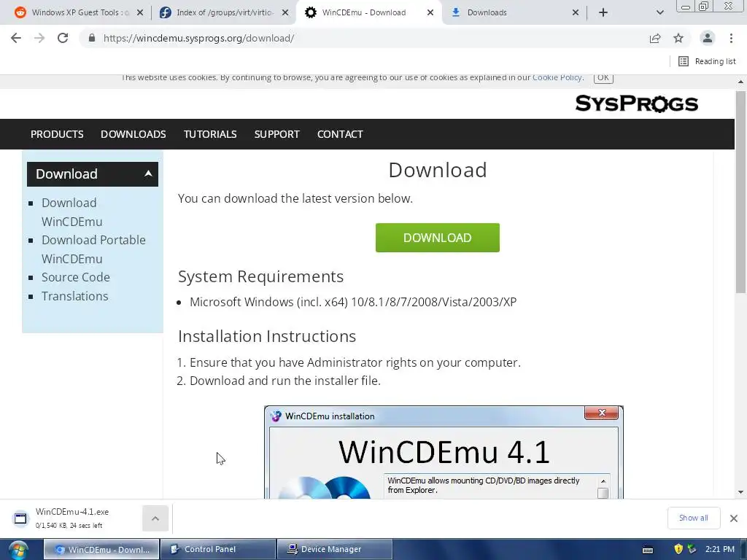Click the WinCDEmu-4.1.exe file type icon
The width and height of the screenshot is (747, 560).
click(x=20, y=518)
